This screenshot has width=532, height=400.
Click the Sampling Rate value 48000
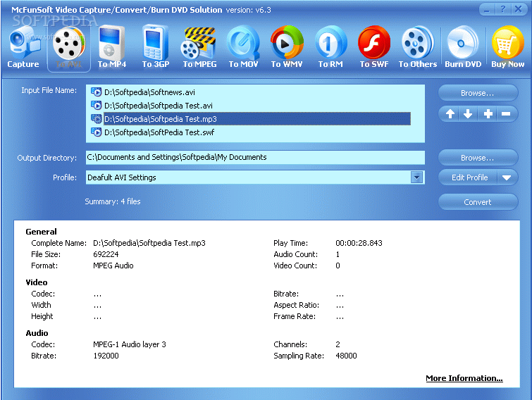pyautogui.click(x=346, y=356)
